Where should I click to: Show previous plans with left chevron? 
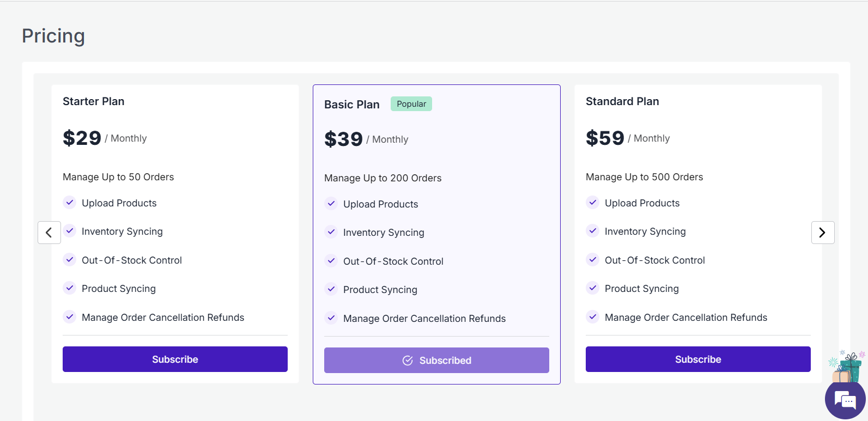pos(49,233)
